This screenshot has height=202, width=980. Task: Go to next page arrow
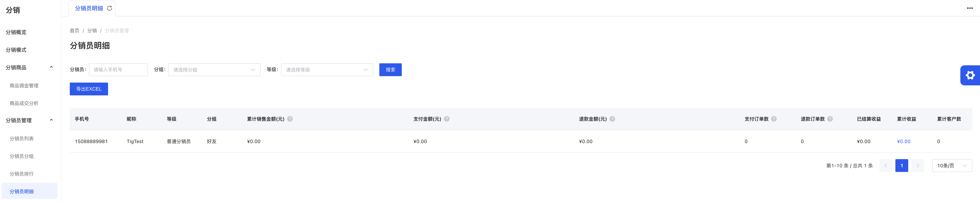pyautogui.click(x=918, y=166)
